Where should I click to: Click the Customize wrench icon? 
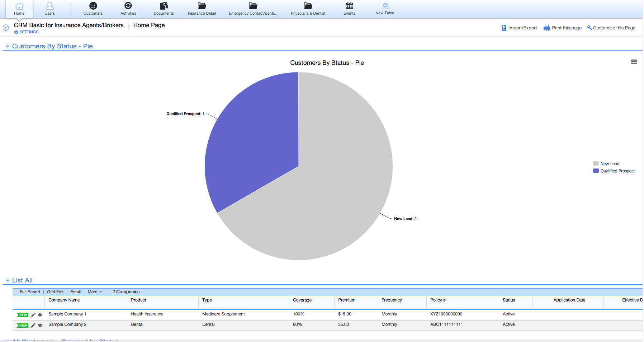tap(589, 28)
